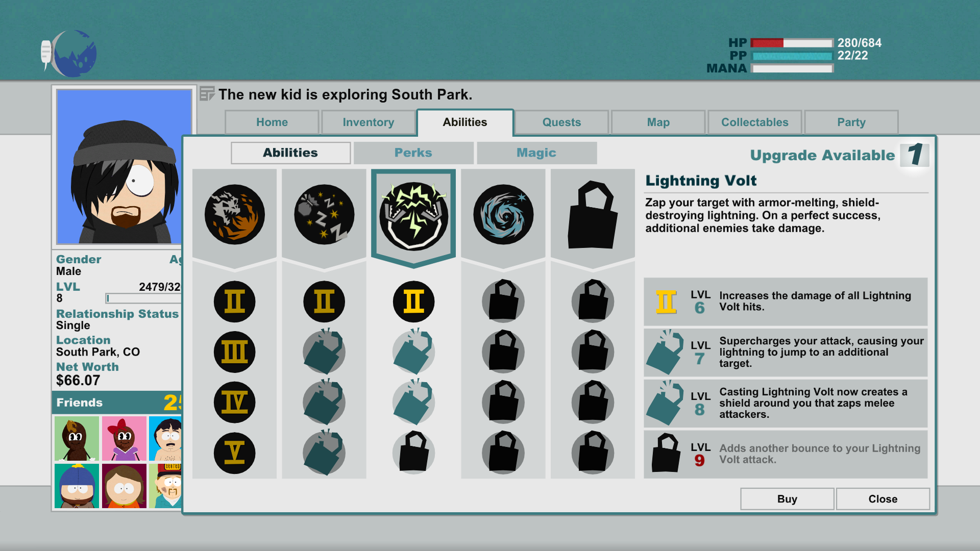
Task: Open the Inventory tab
Action: coord(369,122)
